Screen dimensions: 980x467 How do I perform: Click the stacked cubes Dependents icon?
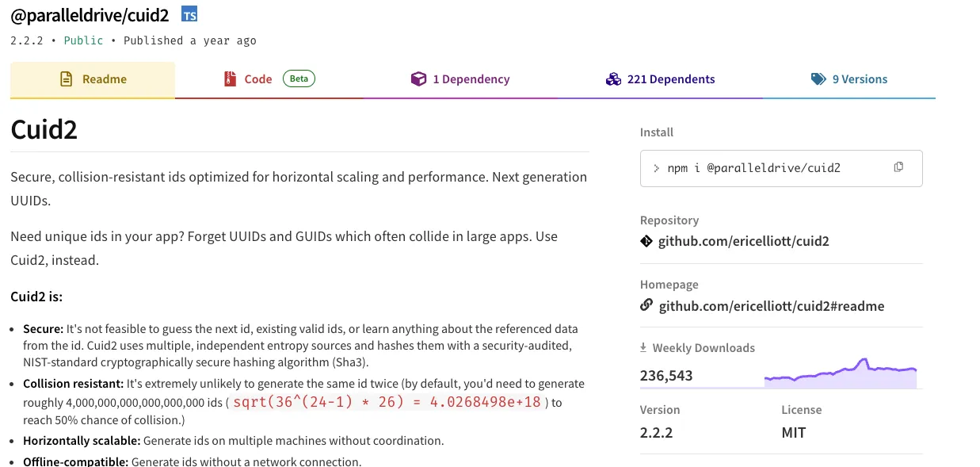point(613,79)
